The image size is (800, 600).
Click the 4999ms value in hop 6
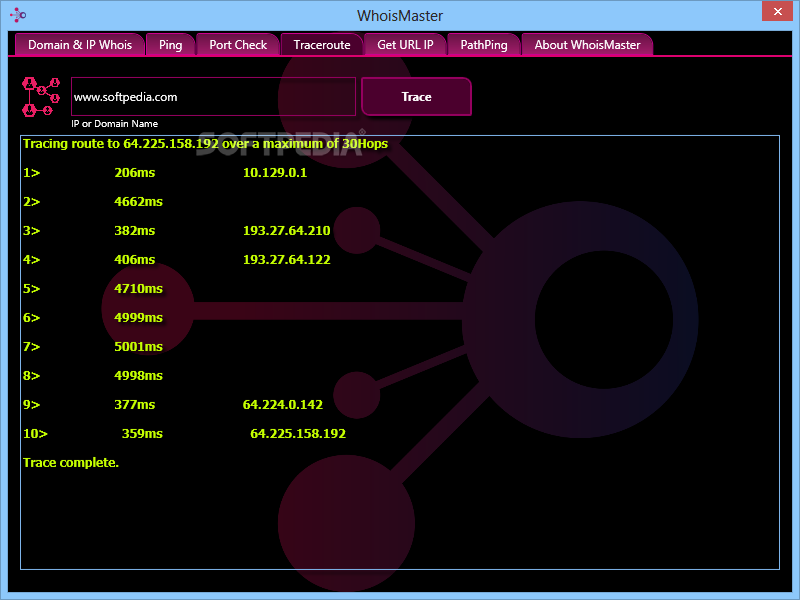coord(138,318)
